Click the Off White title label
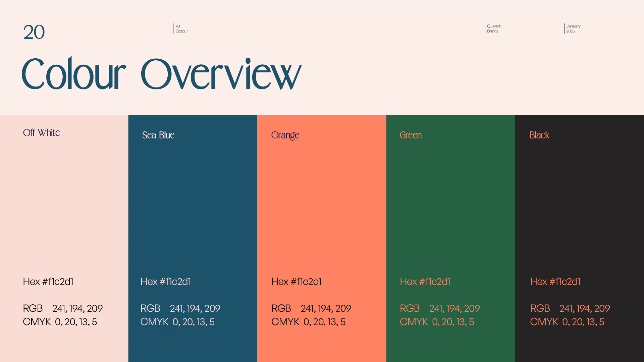 [x=41, y=133]
